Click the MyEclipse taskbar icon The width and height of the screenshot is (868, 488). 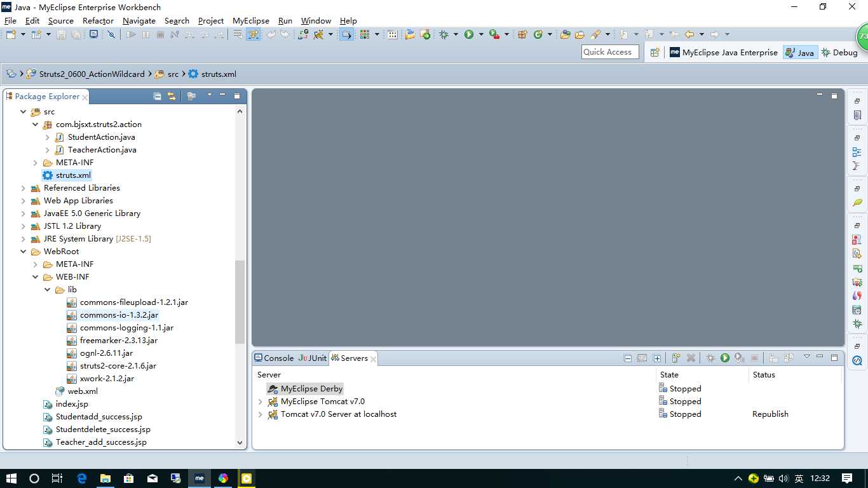point(200,478)
